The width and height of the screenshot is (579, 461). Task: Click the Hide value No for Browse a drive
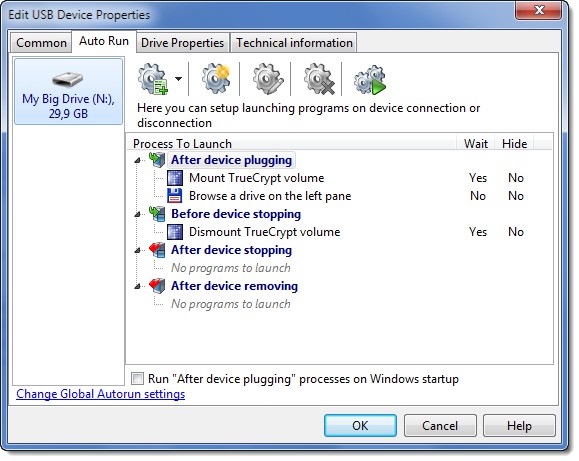516,196
